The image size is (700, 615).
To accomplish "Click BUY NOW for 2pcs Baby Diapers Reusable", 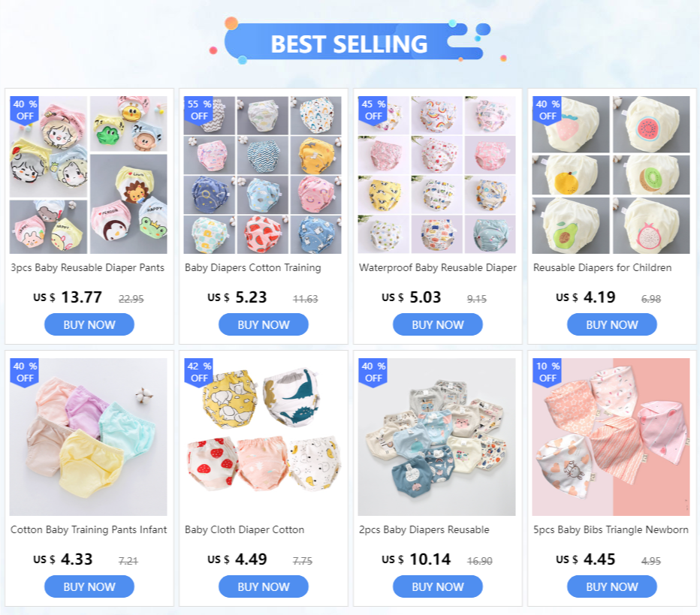I will [x=437, y=586].
